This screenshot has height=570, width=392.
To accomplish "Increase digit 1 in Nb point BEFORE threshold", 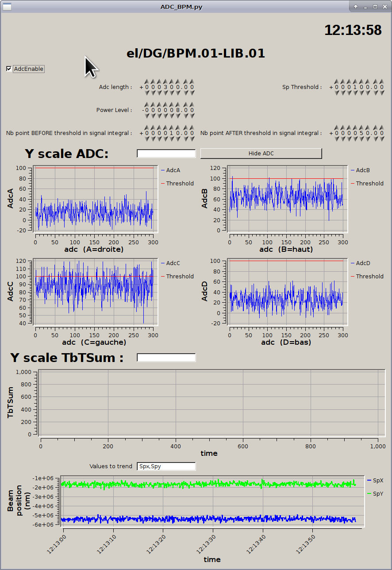I will tap(172, 128).
